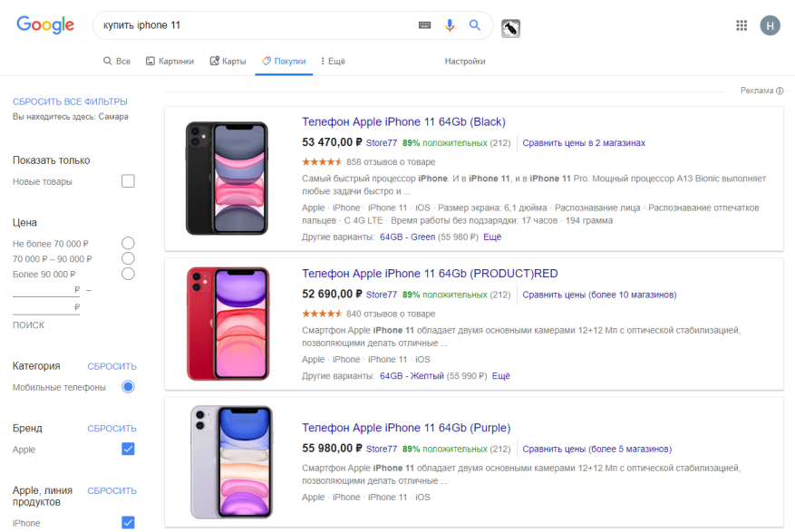Expand the Ещё search categories menu
Screen dimensions: 795x532
[x=333, y=62]
